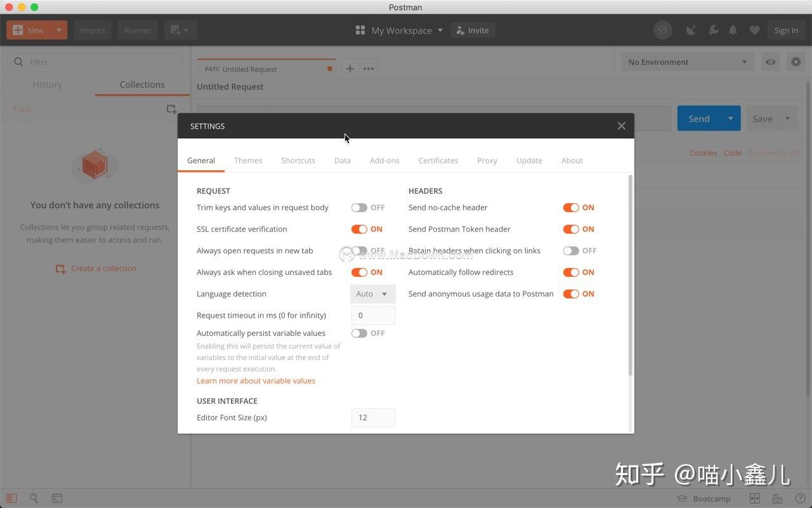Image resolution: width=812 pixels, height=508 pixels.
Task: Click the heart favorites icon
Action: (x=754, y=30)
